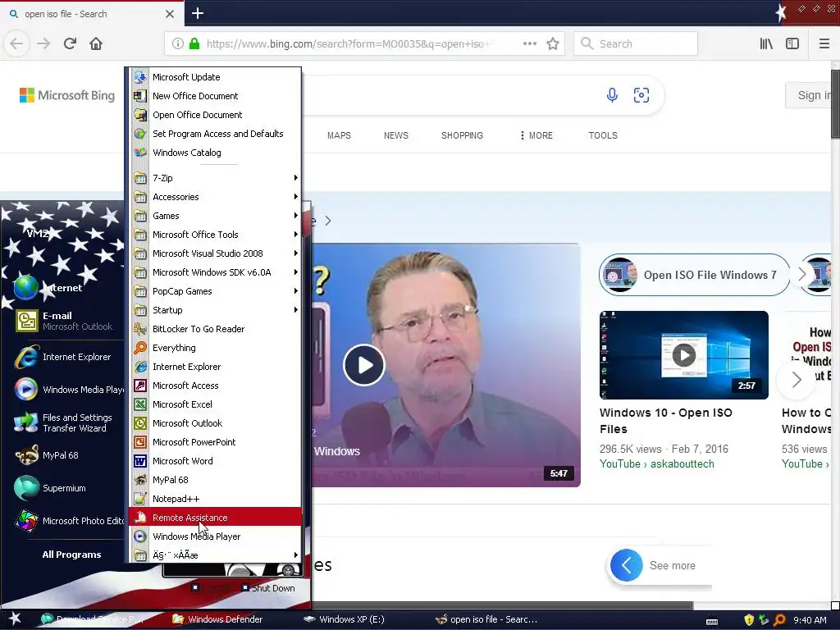Switch to the SHOPPING tab on Bing
This screenshot has height=630, width=840.
462,135
